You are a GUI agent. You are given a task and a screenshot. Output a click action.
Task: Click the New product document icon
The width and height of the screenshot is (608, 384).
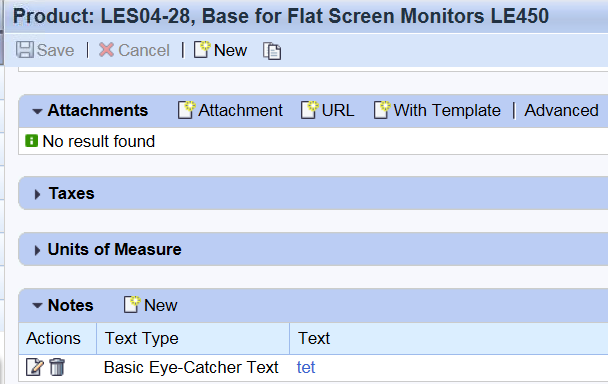(x=202, y=50)
